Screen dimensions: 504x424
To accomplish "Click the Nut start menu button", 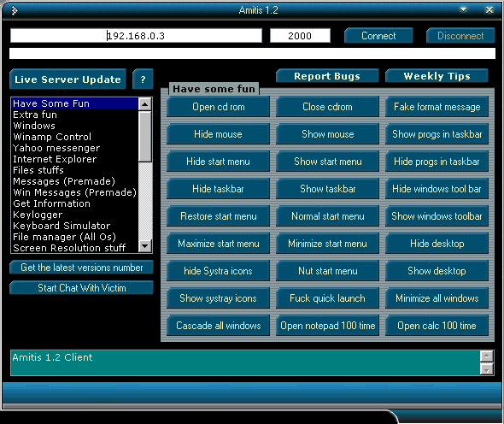I will [327, 271].
